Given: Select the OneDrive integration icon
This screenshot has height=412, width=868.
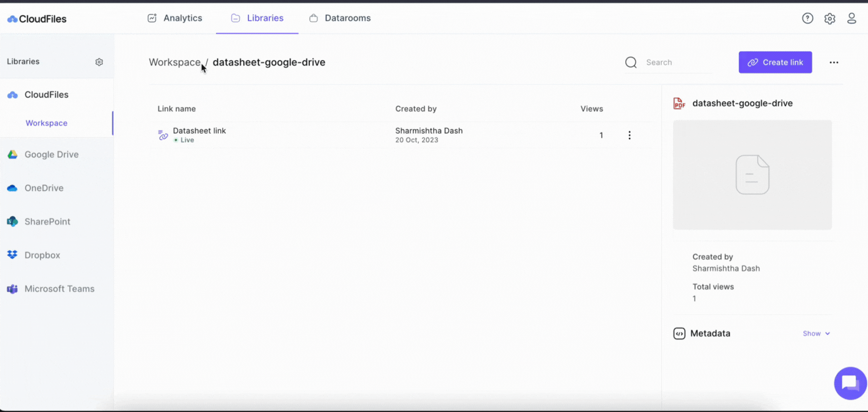Looking at the screenshot, I should 12,188.
